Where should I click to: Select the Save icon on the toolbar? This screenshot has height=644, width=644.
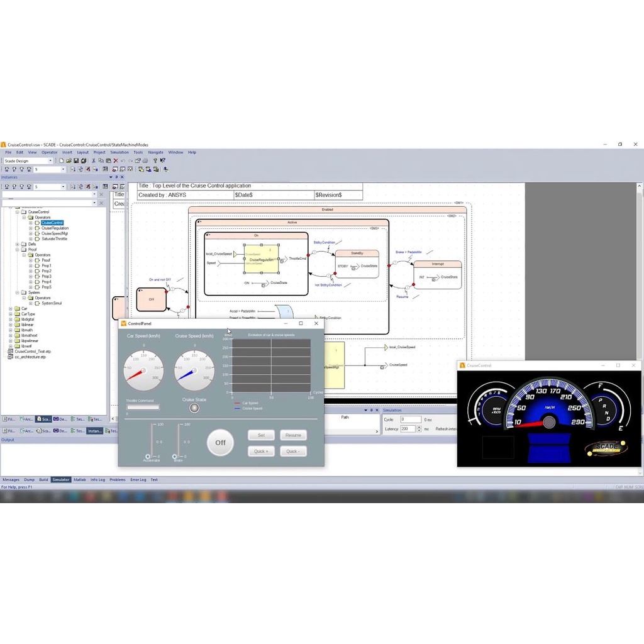[77, 160]
